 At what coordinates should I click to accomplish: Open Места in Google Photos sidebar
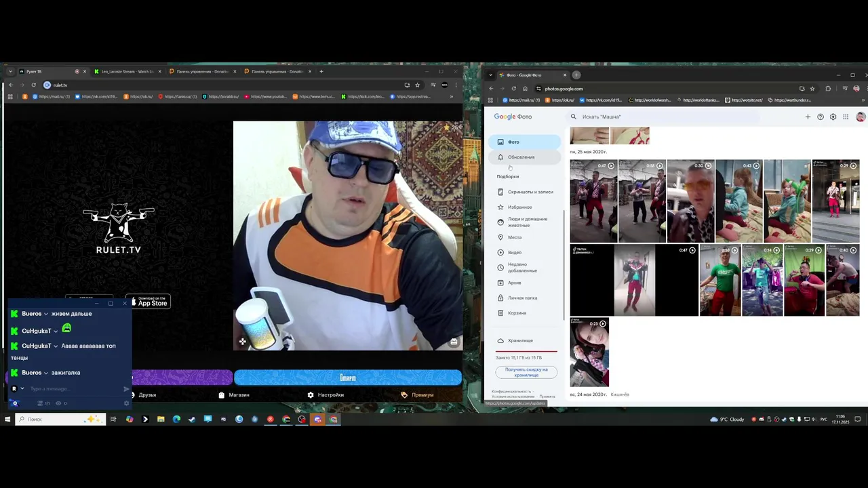[509, 237]
